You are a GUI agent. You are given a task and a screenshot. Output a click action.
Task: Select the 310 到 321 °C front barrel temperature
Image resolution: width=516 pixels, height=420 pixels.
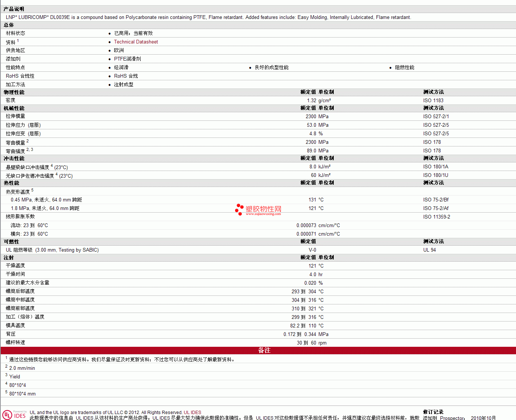[x=308, y=309]
